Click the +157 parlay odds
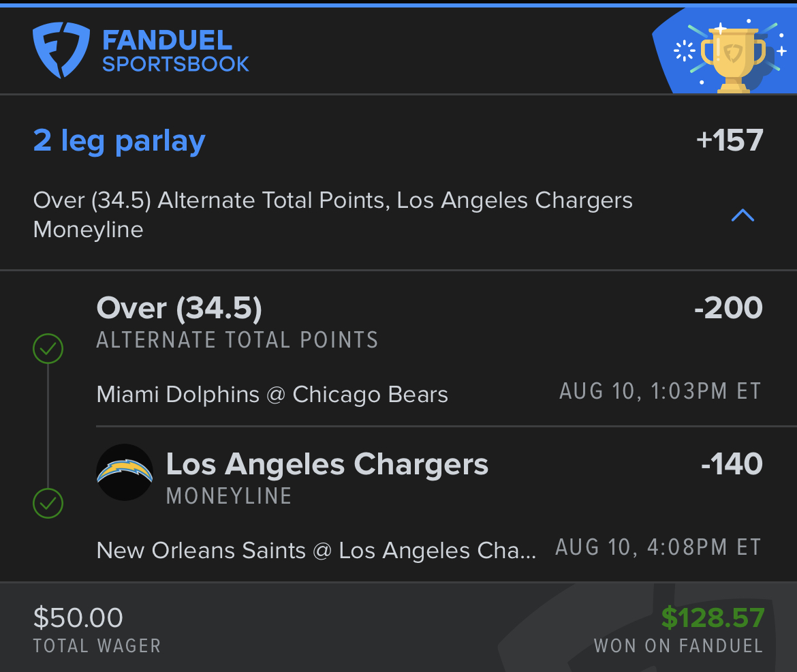 coord(729,140)
